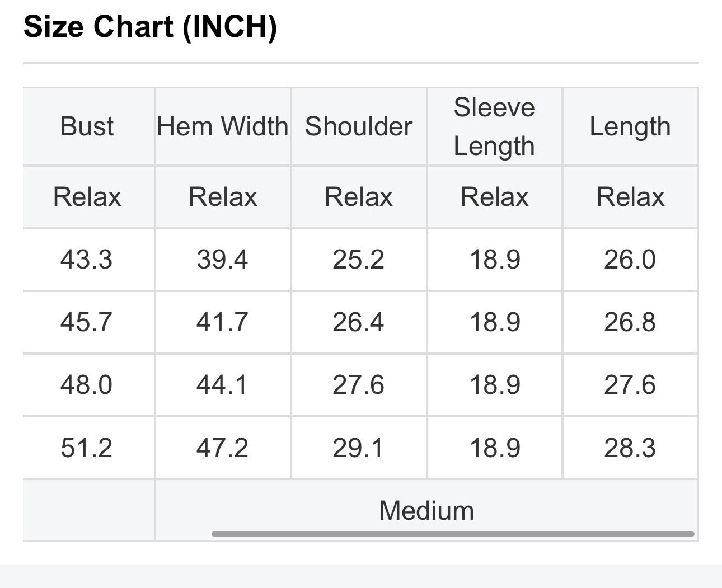Select the bust value 51.2
Image resolution: width=722 pixels, height=588 pixels.
click(87, 448)
